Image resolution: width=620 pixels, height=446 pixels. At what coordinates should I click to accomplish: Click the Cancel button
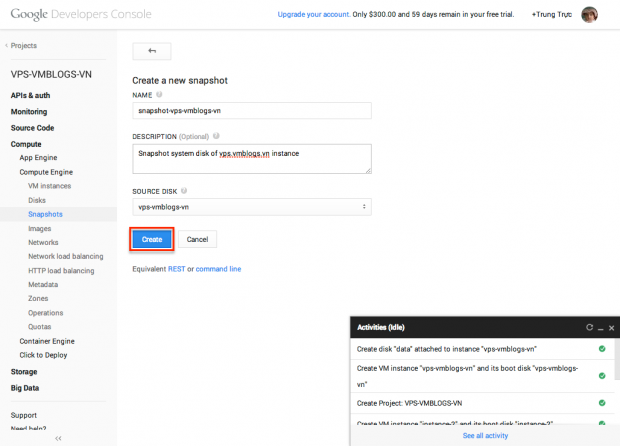click(197, 239)
